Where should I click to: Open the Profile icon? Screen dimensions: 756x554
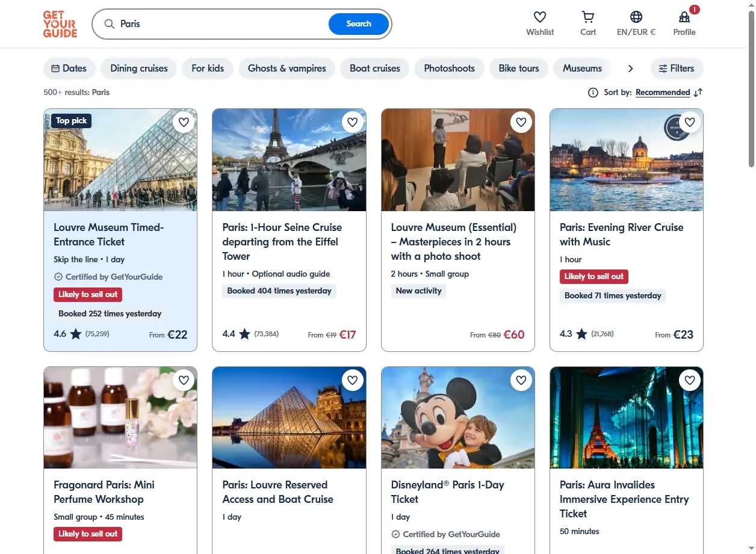[x=684, y=17]
